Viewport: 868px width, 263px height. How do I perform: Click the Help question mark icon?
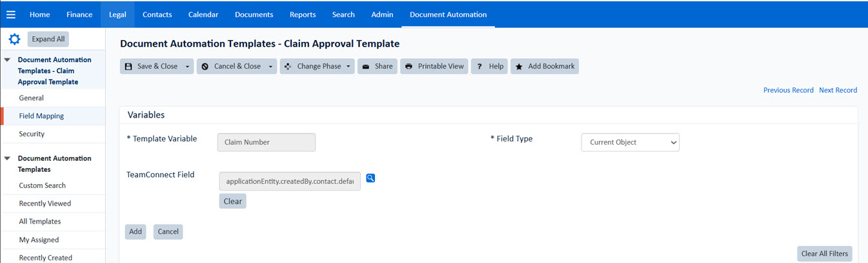[479, 67]
